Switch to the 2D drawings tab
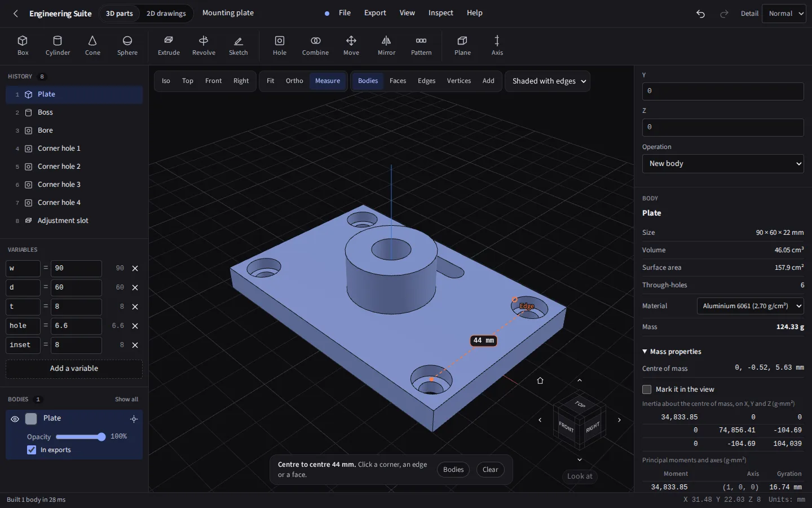The image size is (812, 508). click(166, 14)
